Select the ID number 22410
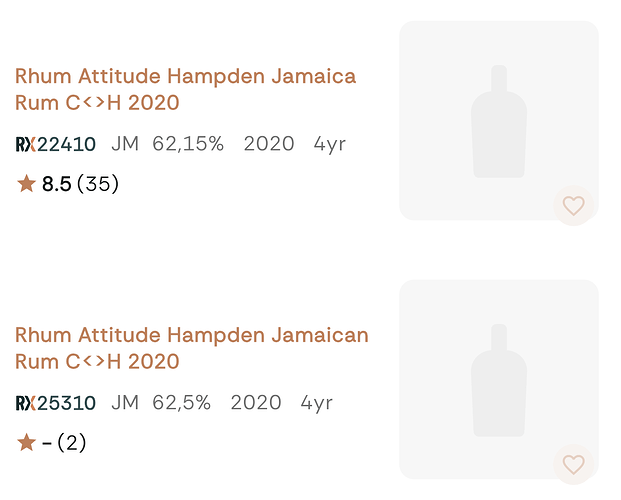 pyautogui.click(x=66, y=144)
